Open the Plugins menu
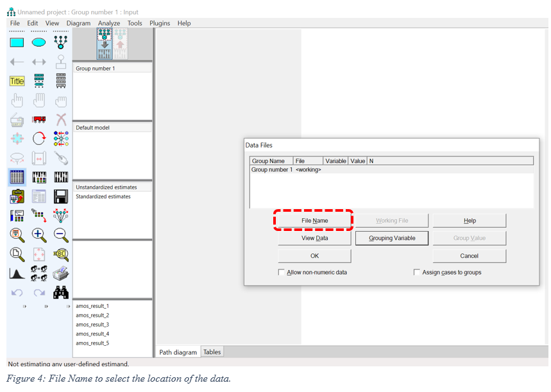 160,23
